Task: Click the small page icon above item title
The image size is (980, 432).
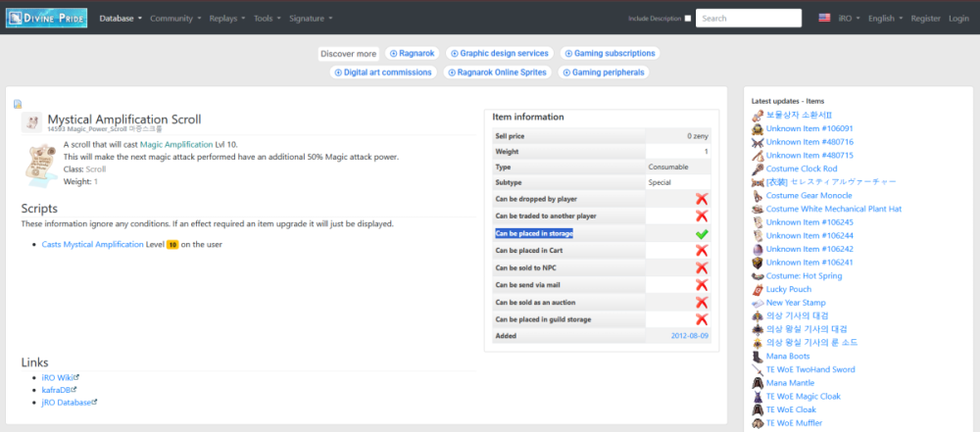Action: 18,105
